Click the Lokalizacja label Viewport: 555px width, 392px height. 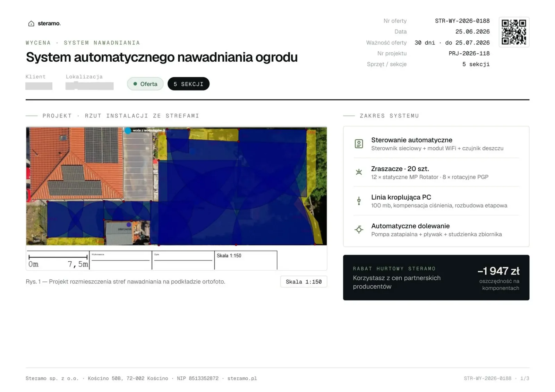(x=84, y=77)
